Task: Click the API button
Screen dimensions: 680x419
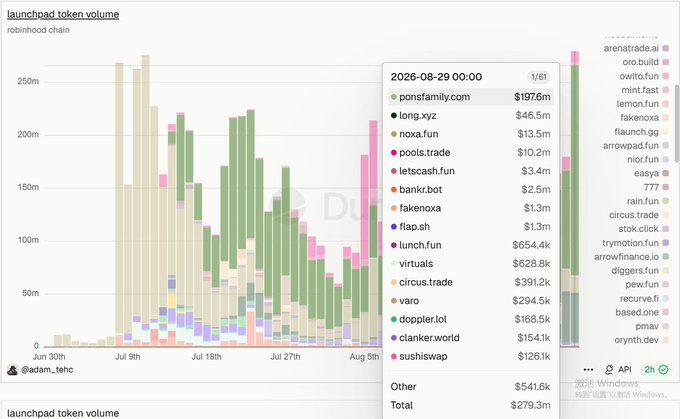Action: tap(618, 370)
